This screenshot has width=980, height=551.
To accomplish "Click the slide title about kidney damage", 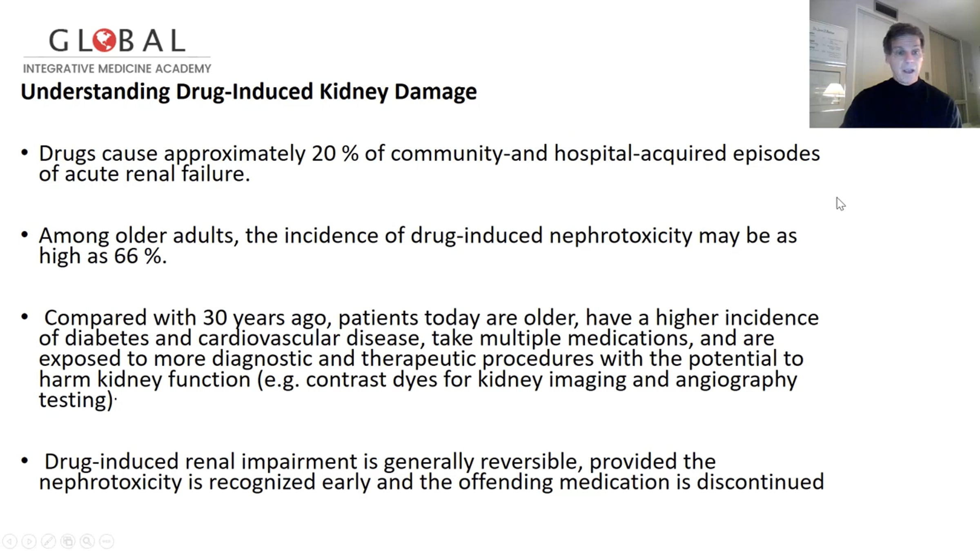I will pyautogui.click(x=248, y=91).
